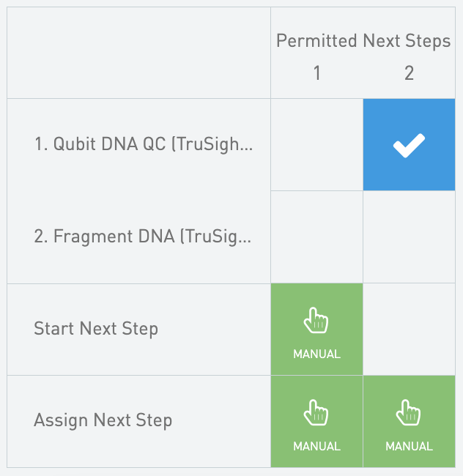Click the white checkmark icon for Qubit DNA QC
The width and height of the screenshot is (463, 476).
pos(409,145)
